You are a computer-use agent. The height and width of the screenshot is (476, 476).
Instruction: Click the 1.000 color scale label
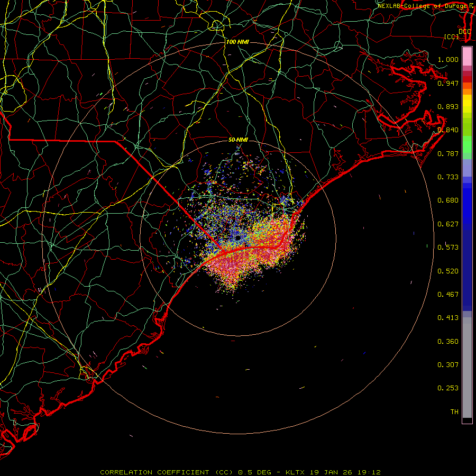pyautogui.click(x=448, y=59)
